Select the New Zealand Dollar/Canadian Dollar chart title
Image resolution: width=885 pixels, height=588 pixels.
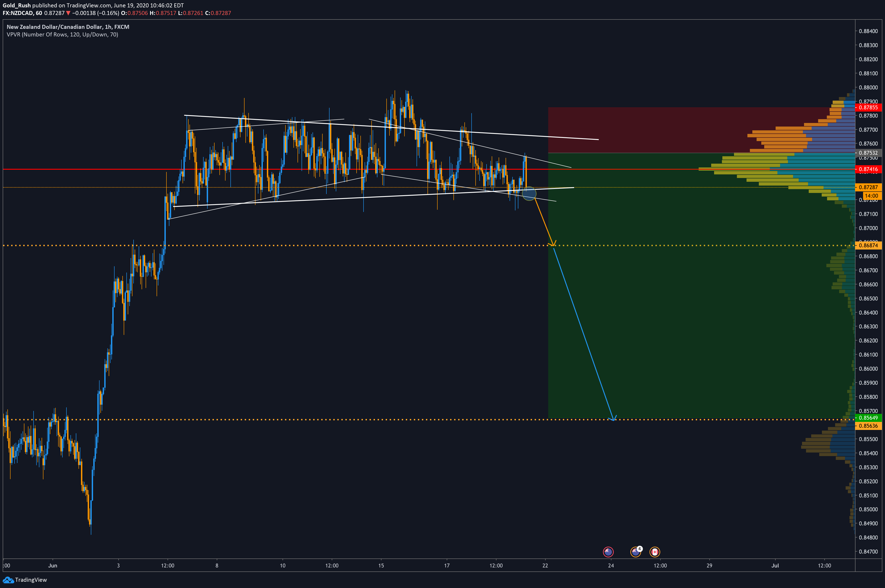click(68, 27)
